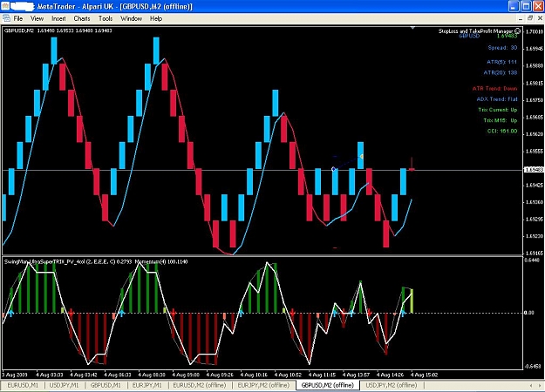
Task: Close the inner GBPUSD chart window
Action: (x=541, y=18)
